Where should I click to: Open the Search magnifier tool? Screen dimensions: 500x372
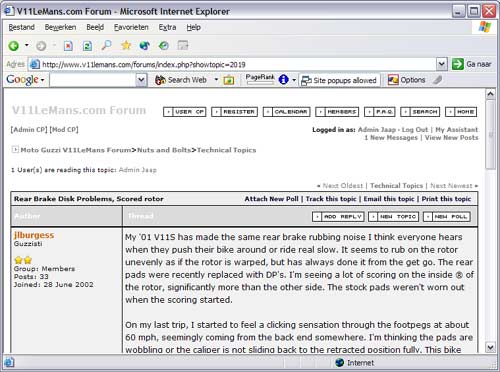106,45
